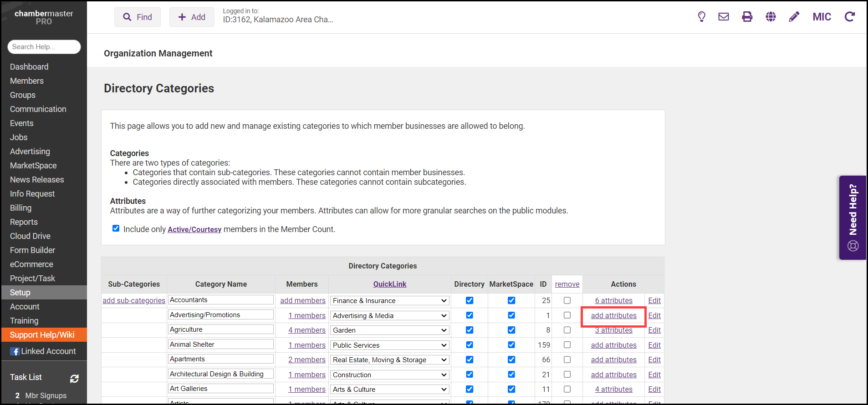The image size is (868, 405).
Task: Click the Find button
Action: point(138,17)
